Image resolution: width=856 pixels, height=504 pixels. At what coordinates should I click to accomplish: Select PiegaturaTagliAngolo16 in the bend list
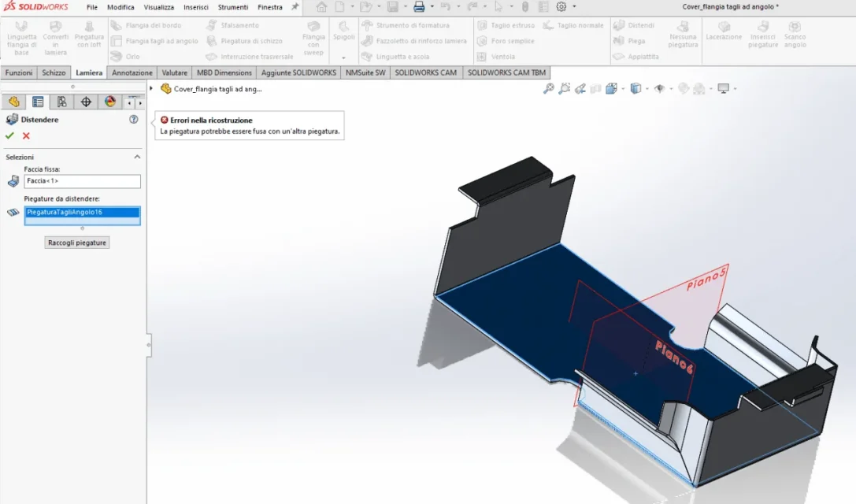coord(82,212)
